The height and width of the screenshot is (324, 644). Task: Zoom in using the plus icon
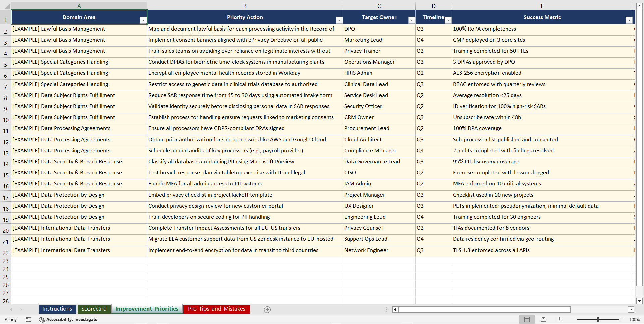pos(623,319)
